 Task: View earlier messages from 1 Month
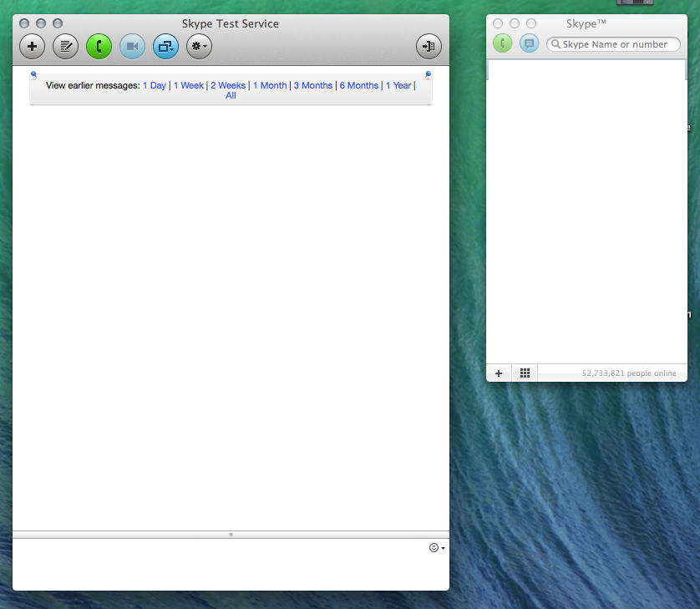click(x=270, y=85)
